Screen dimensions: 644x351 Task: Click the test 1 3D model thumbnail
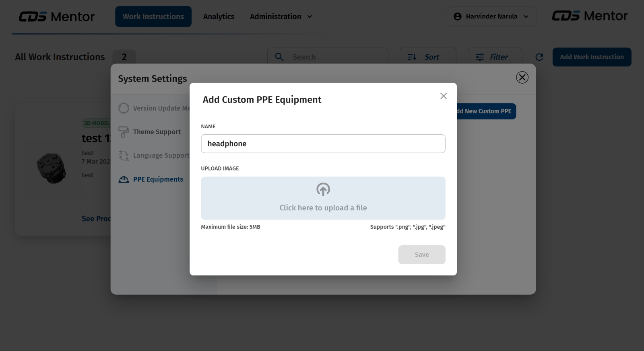point(51,168)
